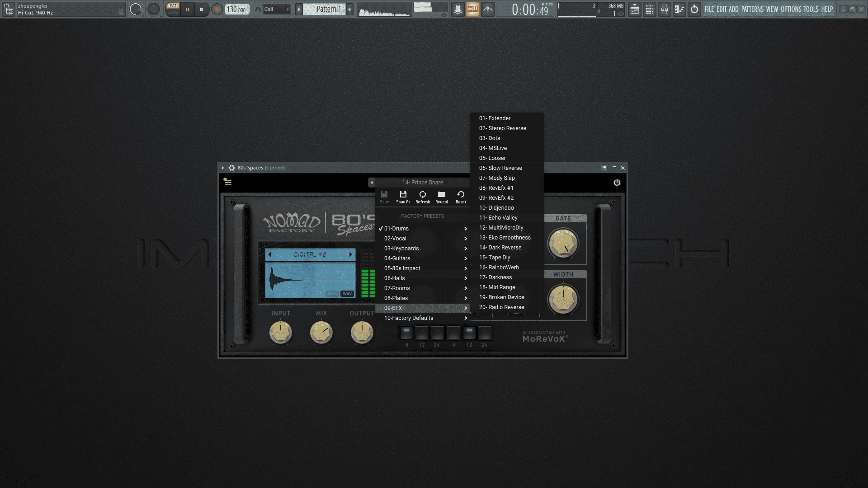
Task: Expand the 03-Keyboards preset category
Action: click(x=423, y=249)
